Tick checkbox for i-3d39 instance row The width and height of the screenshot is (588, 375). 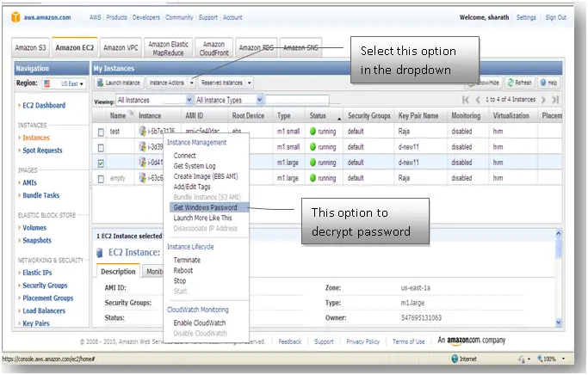pos(101,148)
